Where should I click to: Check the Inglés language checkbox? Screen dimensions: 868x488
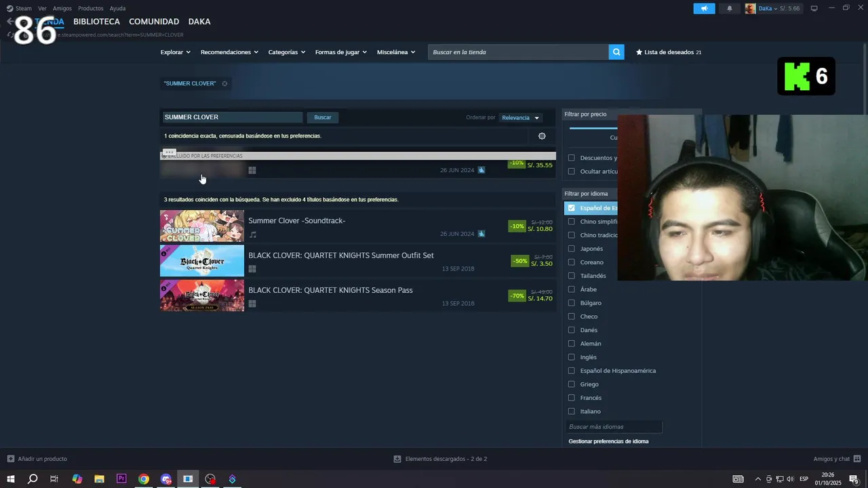pyautogui.click(x=572, y=357)
